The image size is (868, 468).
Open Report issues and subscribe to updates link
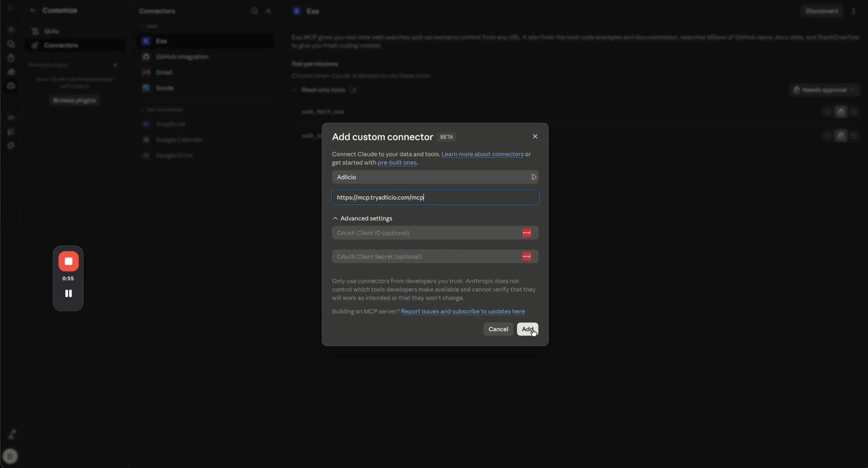point(462,311)
